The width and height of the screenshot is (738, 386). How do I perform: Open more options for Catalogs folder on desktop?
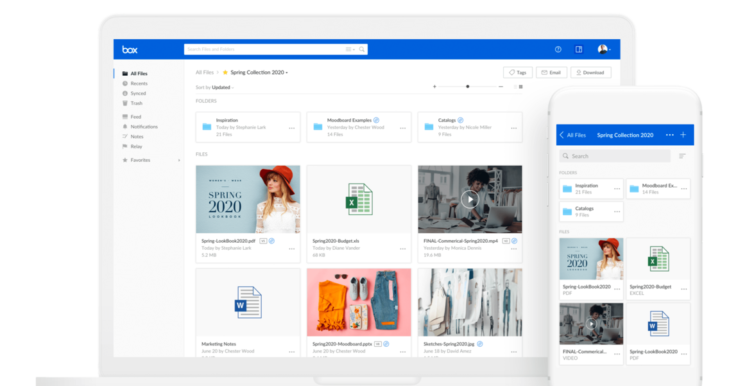pos(514,128)
